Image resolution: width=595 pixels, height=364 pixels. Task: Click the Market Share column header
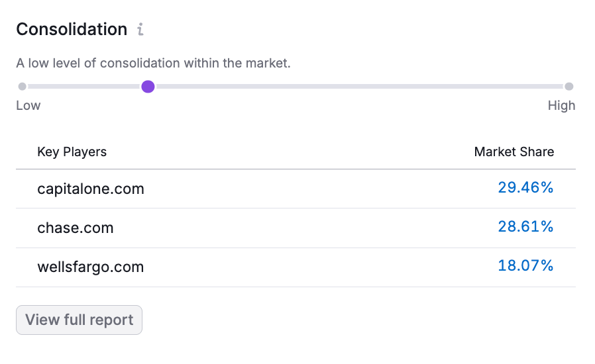pos(514,152)
